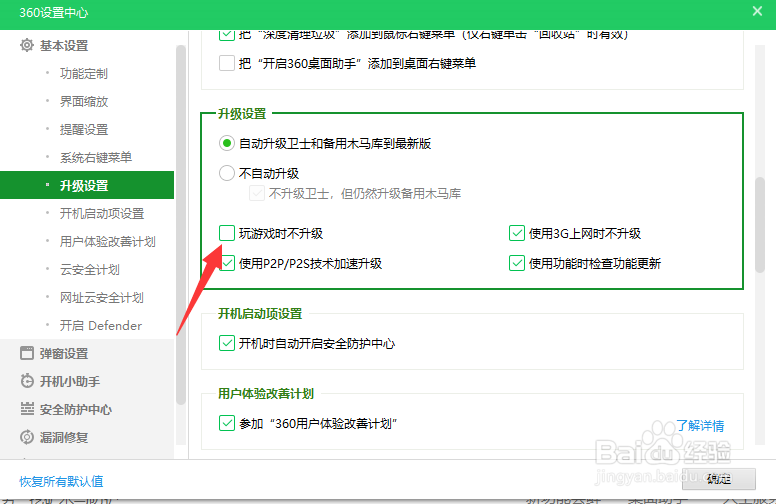Select 自动升级卫士和备用木马库到最新版 radio button
Image resolution: width=776 pixels, height=504 pixels.
point(227,144)
